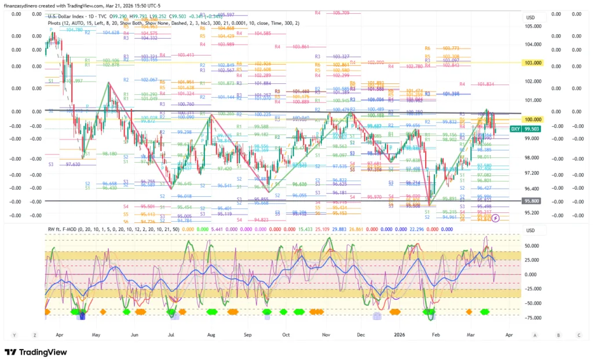The width and height of the screenshot is (593, 364).
Task: Click the Y badge on the time axis
Action: coord(14,334)
